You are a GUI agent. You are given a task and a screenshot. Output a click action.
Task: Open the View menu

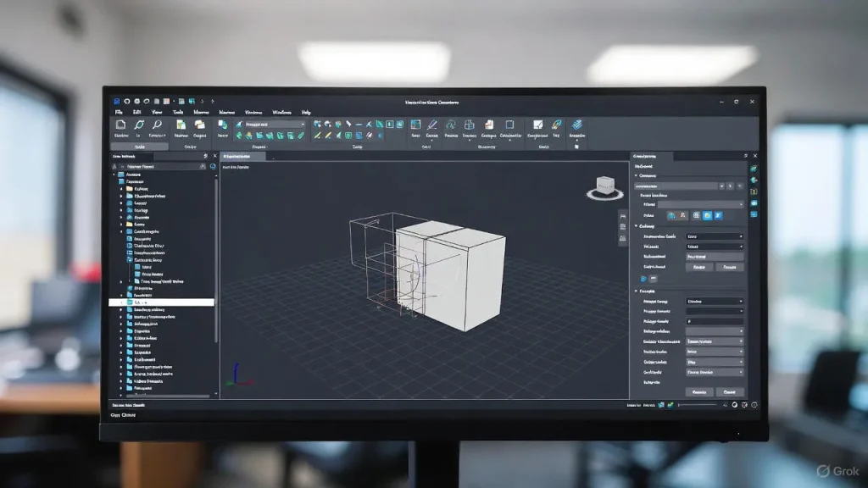pyautogui.click(x=157, y=113)
